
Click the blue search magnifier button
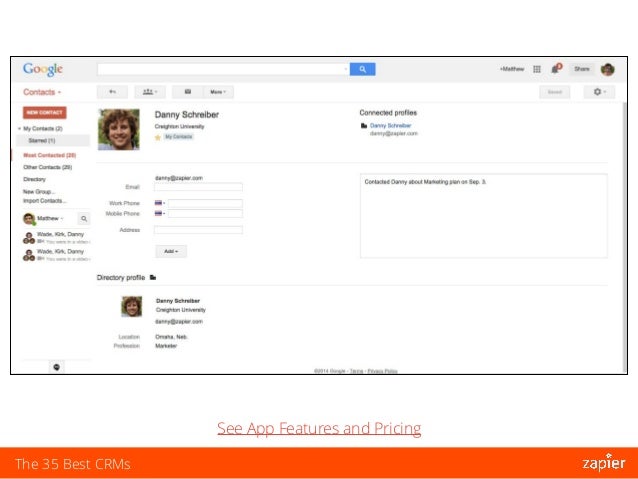click(362, 69)
